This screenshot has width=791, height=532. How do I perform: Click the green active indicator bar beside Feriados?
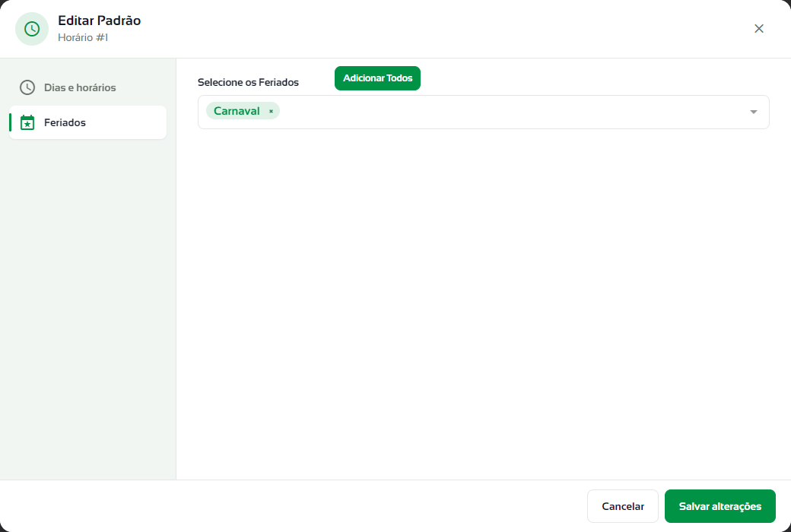click(x=10, y=122)
